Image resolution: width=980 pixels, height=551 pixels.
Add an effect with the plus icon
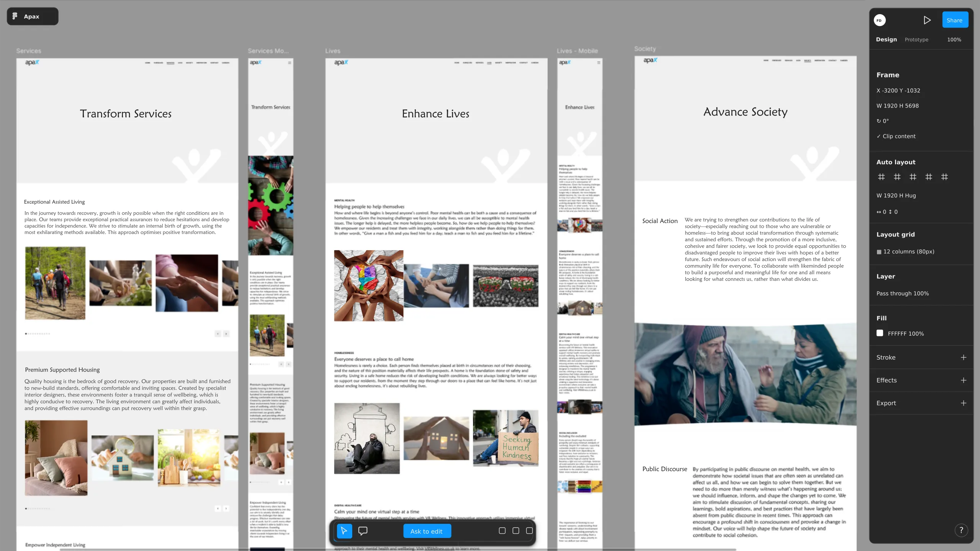[x=963, y=380]
